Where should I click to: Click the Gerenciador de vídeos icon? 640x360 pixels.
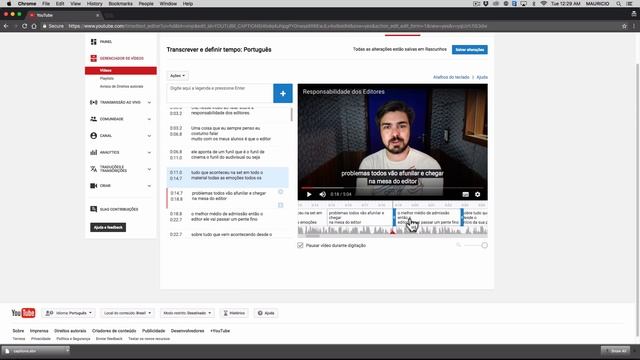(x=93, y=58)
